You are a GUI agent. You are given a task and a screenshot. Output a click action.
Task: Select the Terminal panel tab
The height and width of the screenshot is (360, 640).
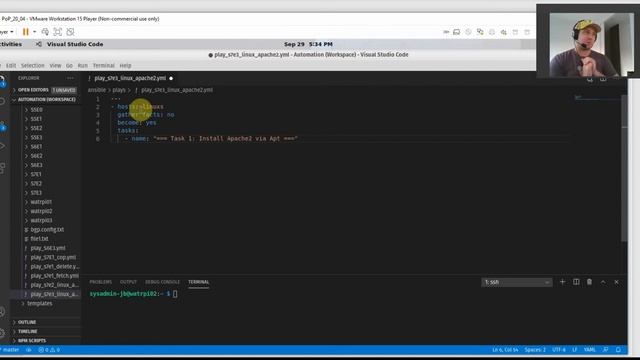pyautogui.click(x=198, y=282)
